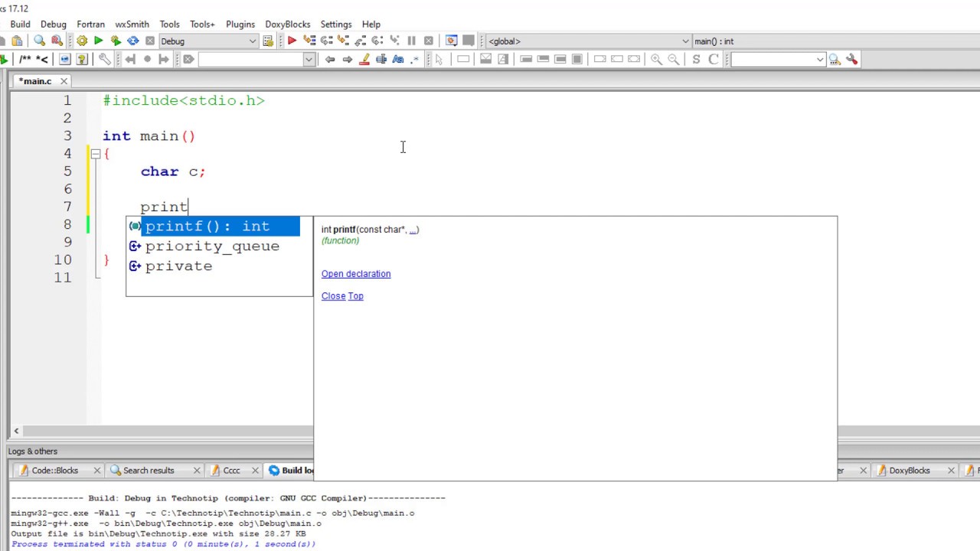980x551 pixels.
Task: Open the Debug build target dropdown
Action: (x=208, y=41)
